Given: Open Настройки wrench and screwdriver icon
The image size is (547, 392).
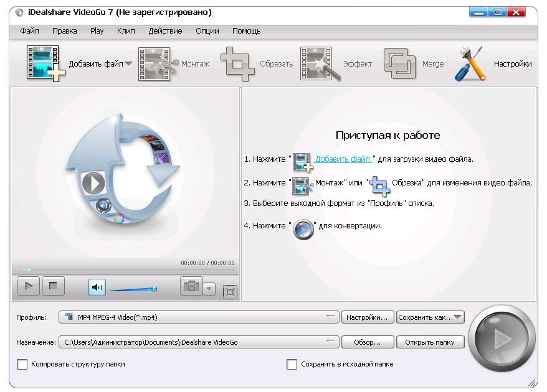Looking at the screenshot, I should click(470, 64).
